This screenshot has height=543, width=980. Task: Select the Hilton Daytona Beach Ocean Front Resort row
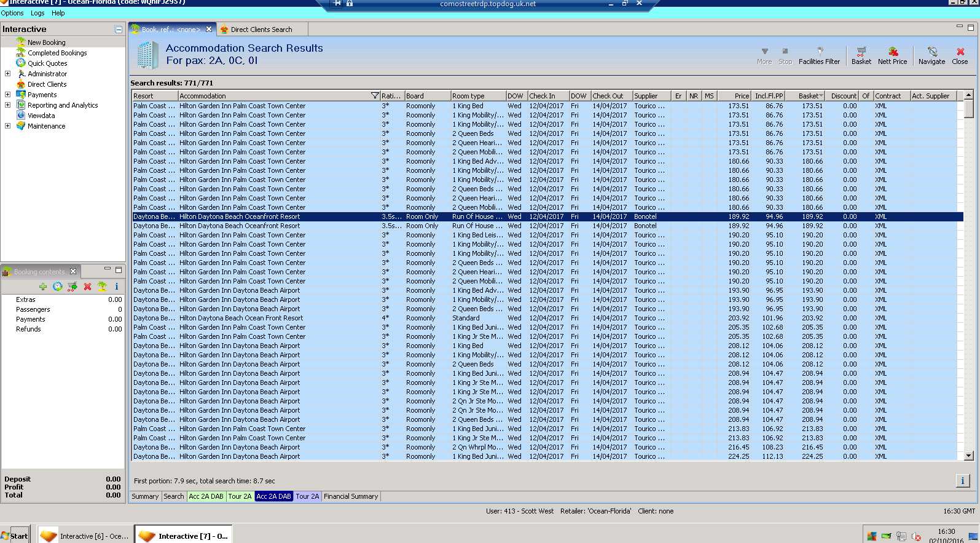click(x=547, y=318)
